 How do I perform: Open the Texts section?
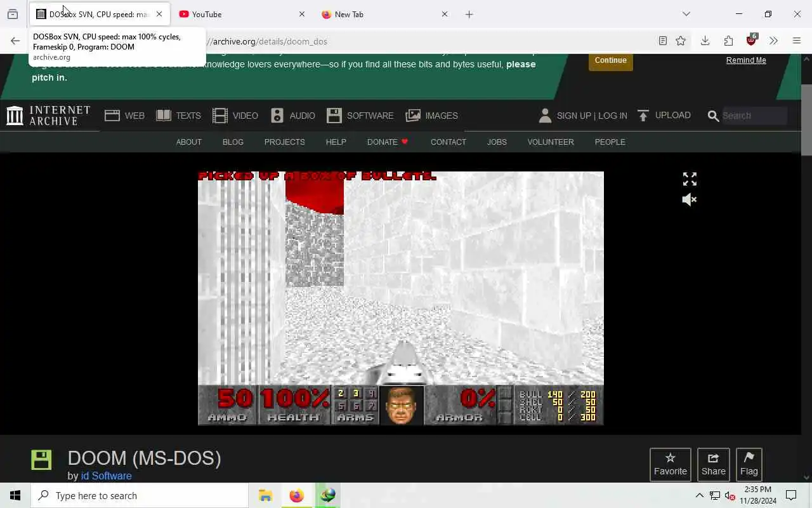tap(178, 116)
